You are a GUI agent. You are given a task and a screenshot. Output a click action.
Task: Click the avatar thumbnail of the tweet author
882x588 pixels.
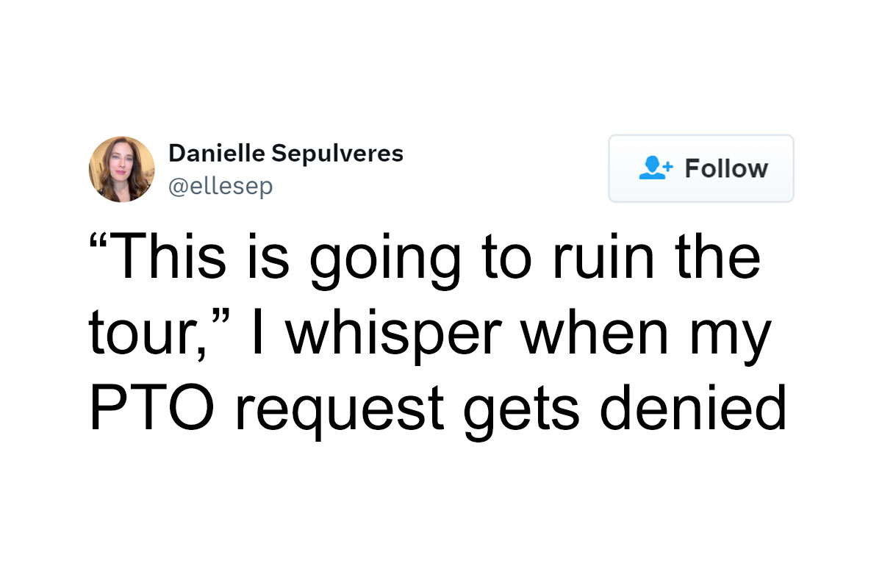[x=122, y=169]
